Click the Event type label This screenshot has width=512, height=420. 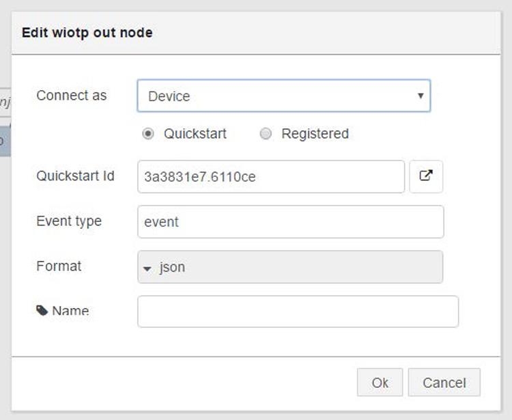tap(69, 221)
